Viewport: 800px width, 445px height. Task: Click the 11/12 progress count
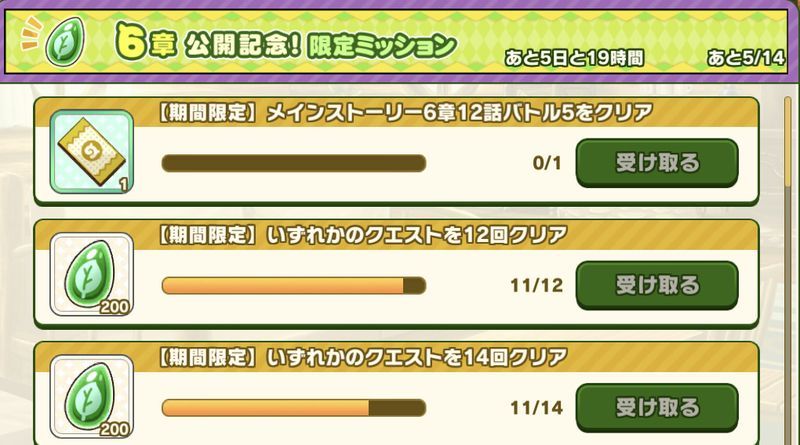click(536, 286)
